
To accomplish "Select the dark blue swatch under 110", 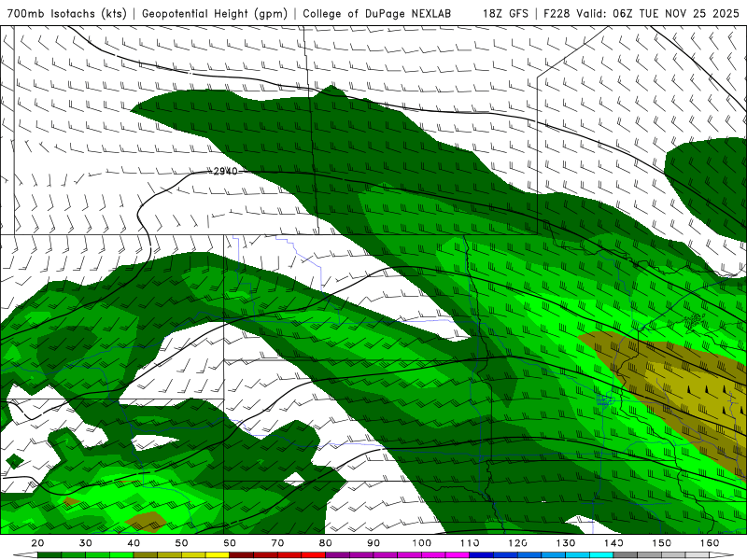I will pyautogui.click(x=481, y=555).
